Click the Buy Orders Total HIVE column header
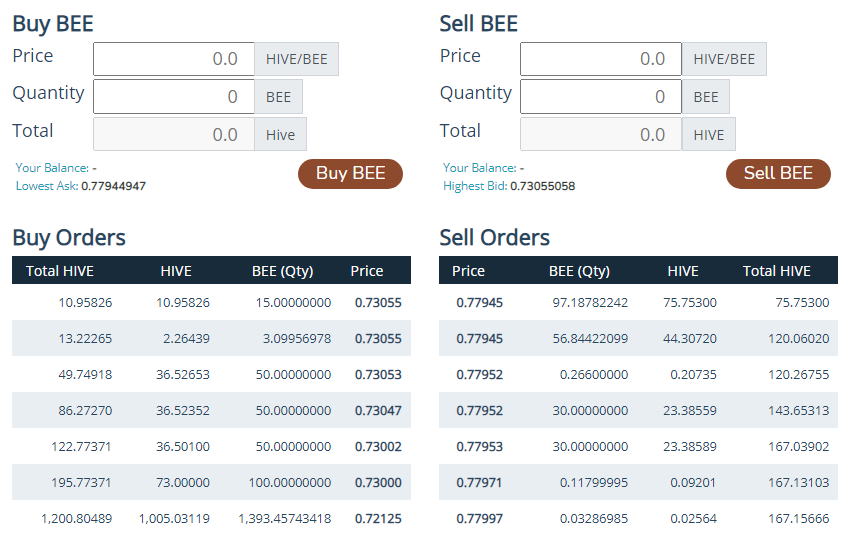The image size is (844, 533). pyautogui.click(x=60, y=271)
